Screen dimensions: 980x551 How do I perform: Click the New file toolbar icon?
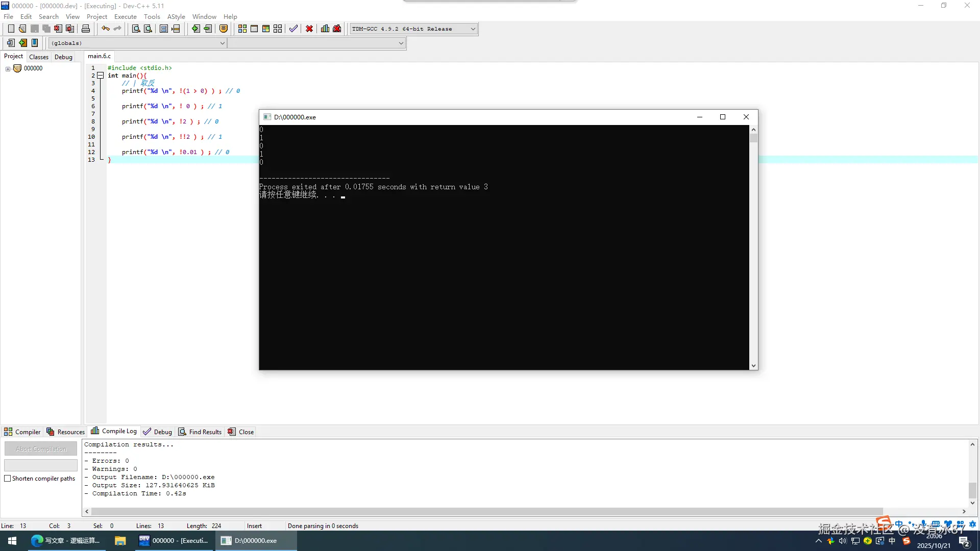point(11,29)
